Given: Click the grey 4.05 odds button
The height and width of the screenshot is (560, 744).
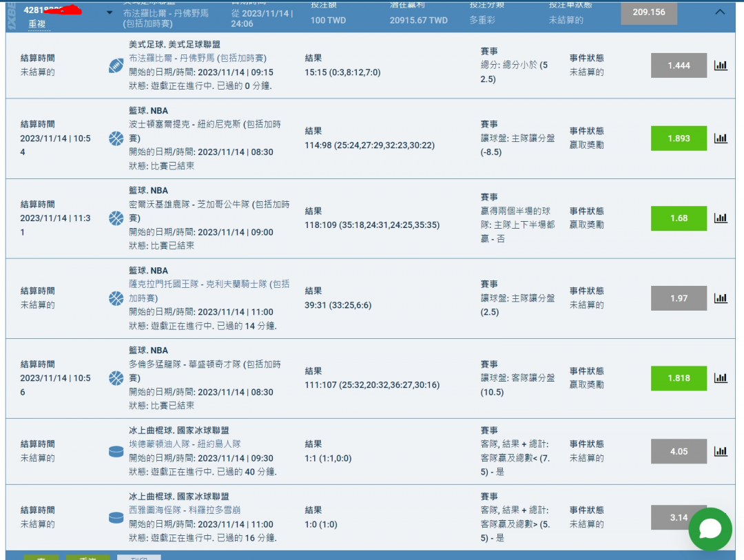Looking at the screenshot, I should (x=679, y=451).
